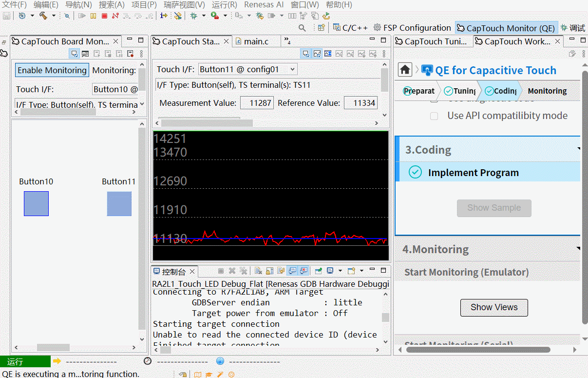This screenshot has width=588, height=378.
Task: Switch to FSP Configuration perspective
Action: [x=412, y=28]
